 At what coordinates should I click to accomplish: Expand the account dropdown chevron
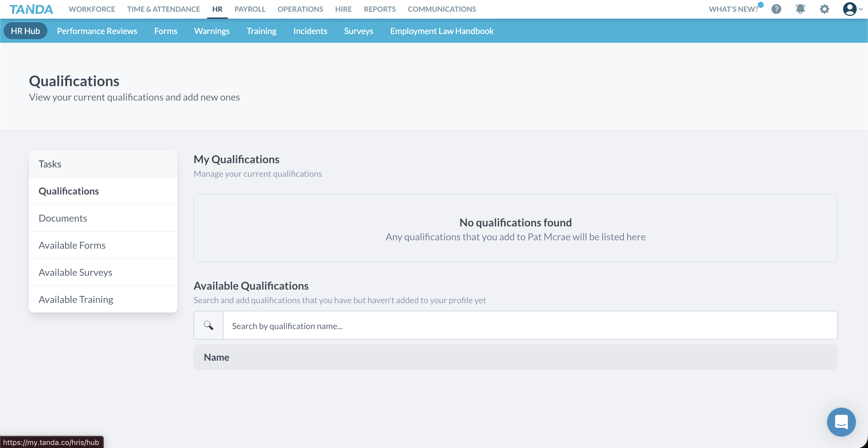[x=861, y=10]
